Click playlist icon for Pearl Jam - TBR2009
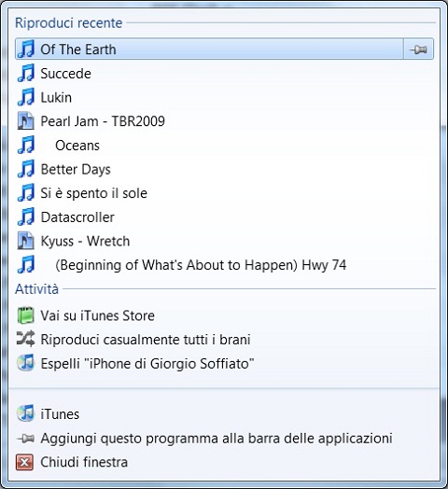Screen dimensions: 448x489 [26, 120]
